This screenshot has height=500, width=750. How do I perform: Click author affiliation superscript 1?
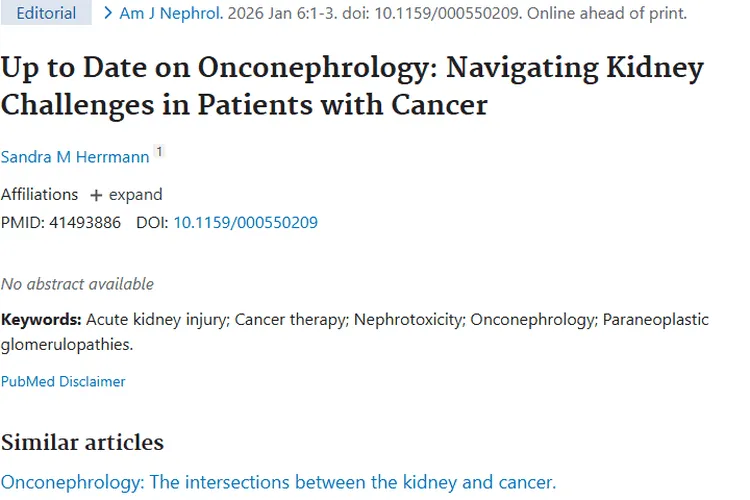click(159, 152)
